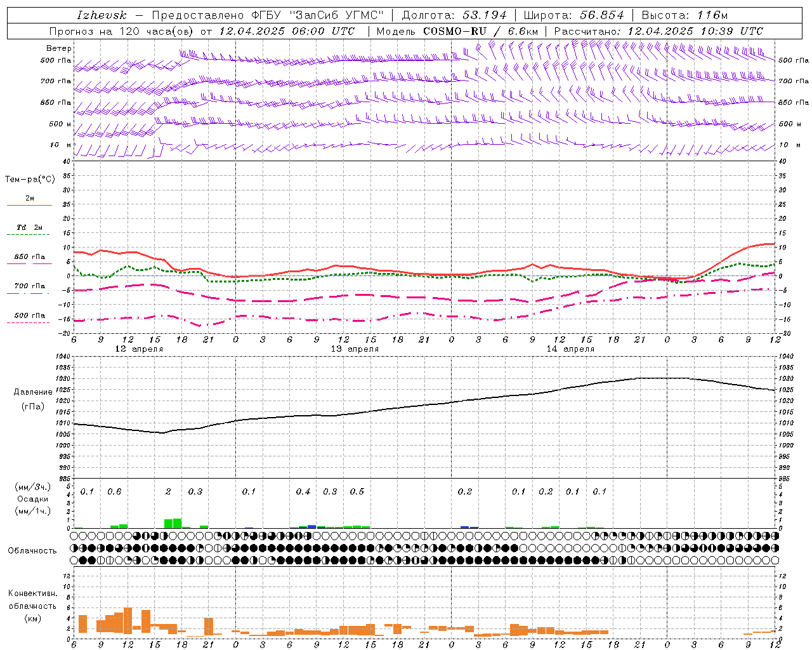
Task: Click the 'Td 2м' dew point legend entry
Action: pyautogui.click(x=30, y=227)
